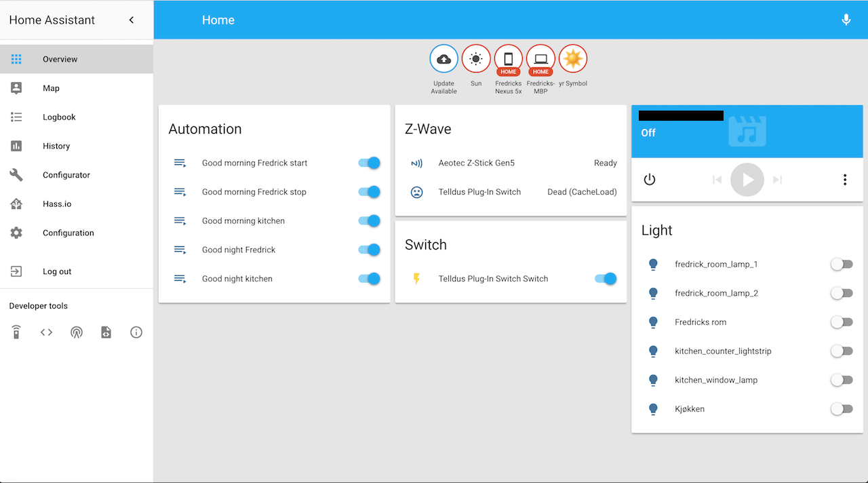868x483 pixels.
Task: Toggle Good night kitchen automation
Action: click(370, 279)
